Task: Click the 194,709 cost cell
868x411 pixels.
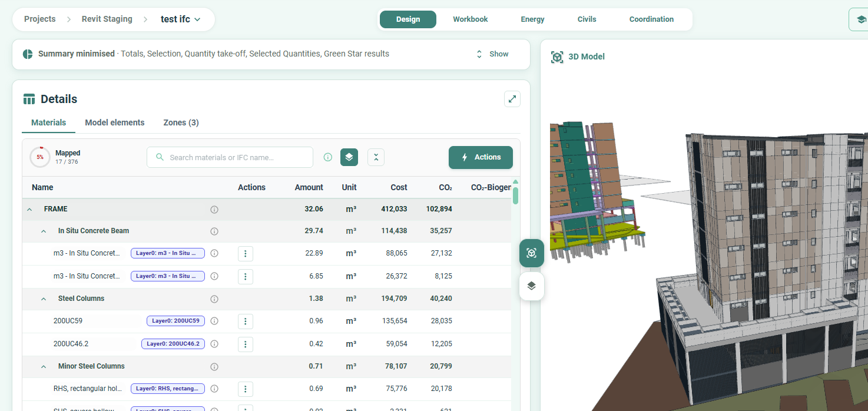Action: [395, 299]
